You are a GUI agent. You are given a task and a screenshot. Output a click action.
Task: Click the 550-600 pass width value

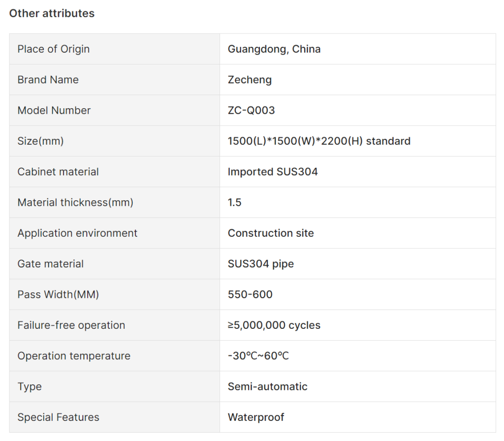tap(250, 295)
